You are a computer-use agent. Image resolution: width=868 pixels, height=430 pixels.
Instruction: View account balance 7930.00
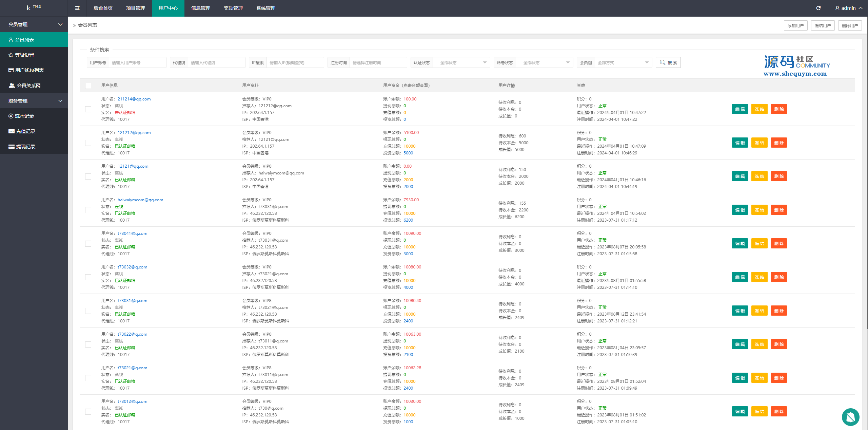point(411,200)
